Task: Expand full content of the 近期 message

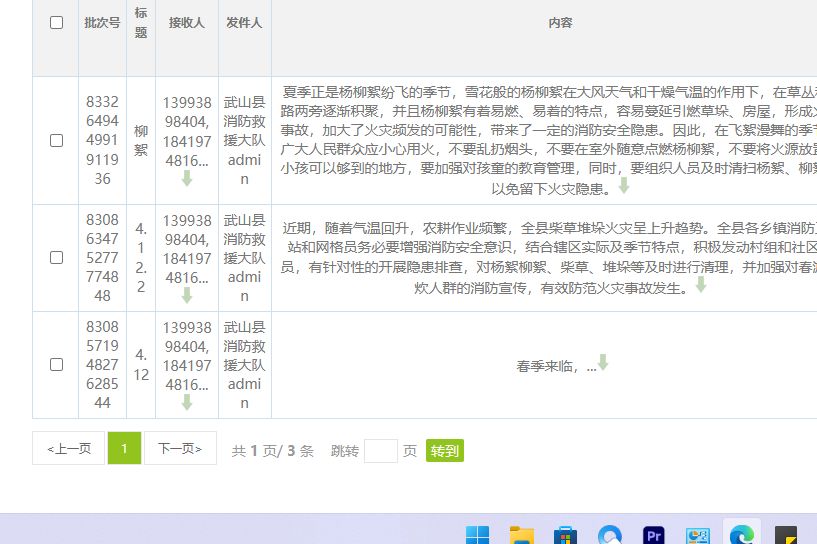Action: (701, 285)
